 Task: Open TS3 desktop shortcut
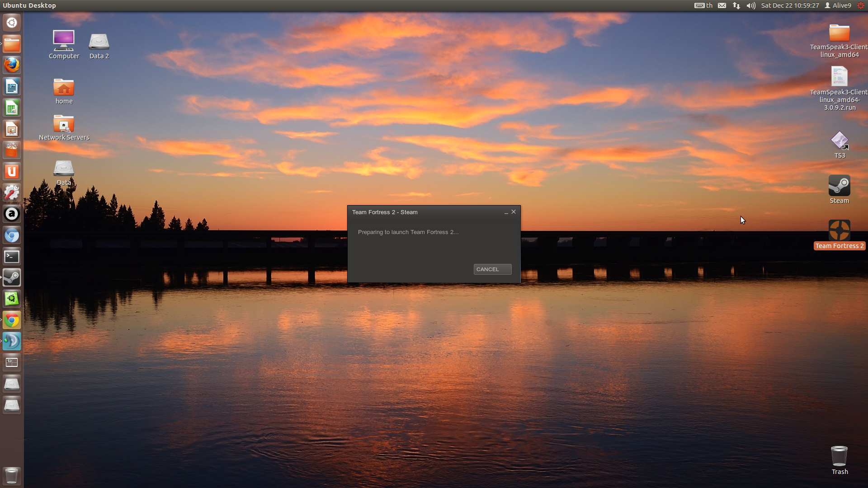click(839, 141)
